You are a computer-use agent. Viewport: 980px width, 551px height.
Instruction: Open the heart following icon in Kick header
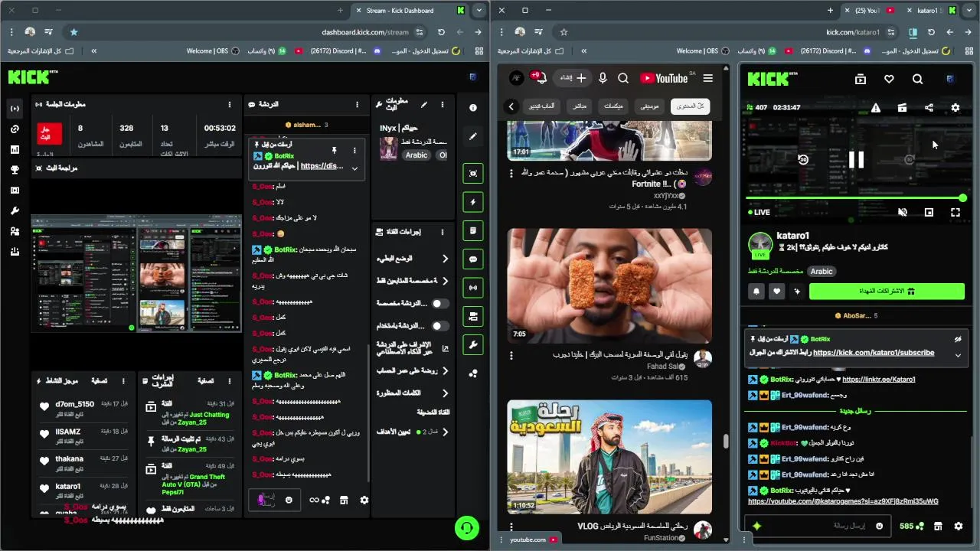coord(889,79)
